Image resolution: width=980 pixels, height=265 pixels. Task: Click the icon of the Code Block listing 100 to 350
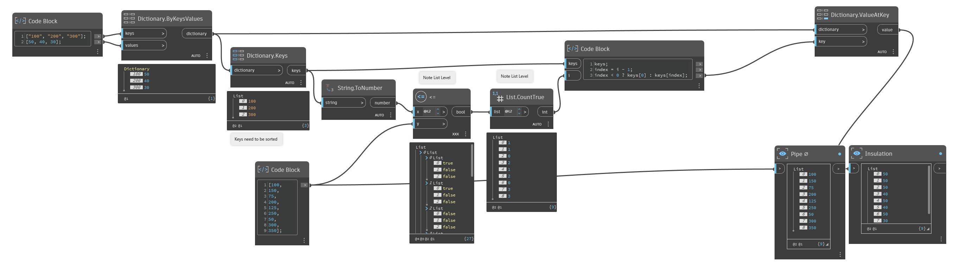click(x=263, y=169)
